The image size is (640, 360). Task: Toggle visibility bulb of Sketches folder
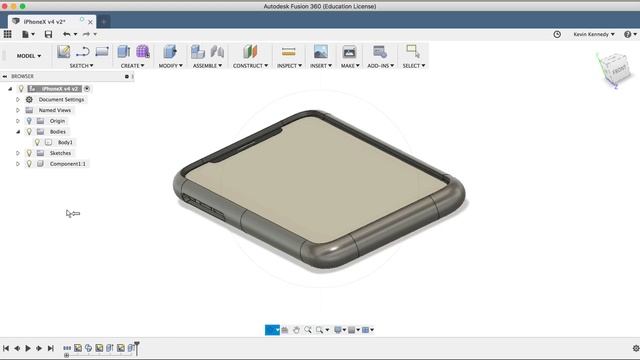(29, 153)
